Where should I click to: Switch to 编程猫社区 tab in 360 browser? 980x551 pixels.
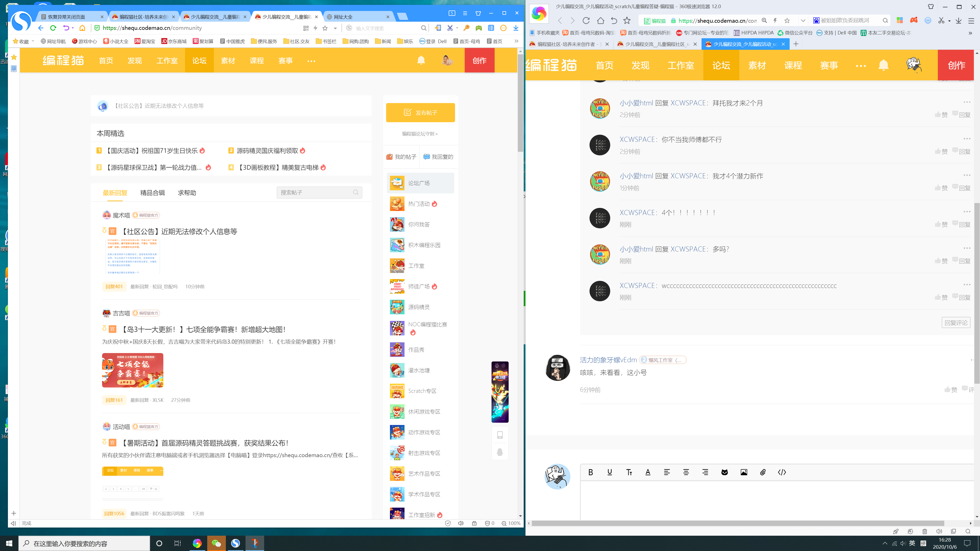tap(570, 44)
